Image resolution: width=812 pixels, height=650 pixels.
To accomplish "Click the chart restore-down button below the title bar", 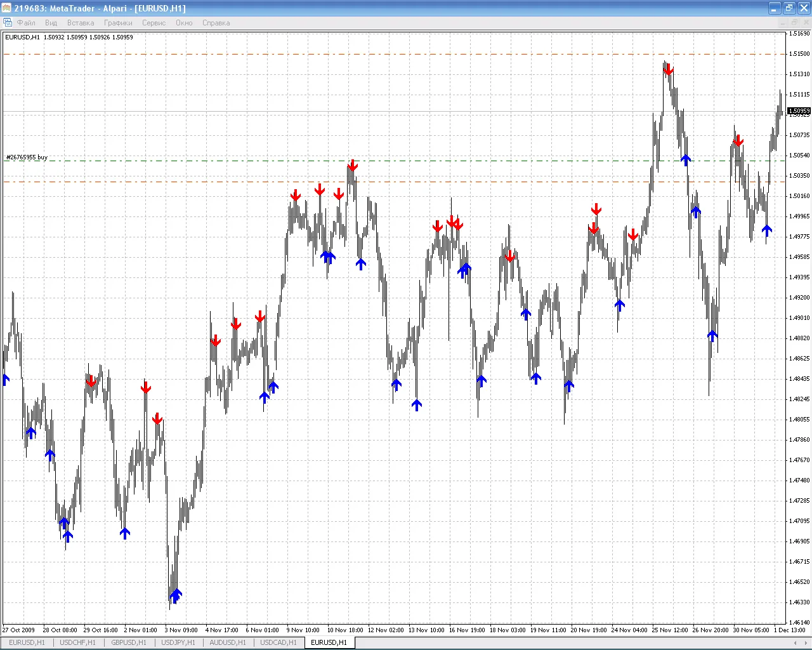I will [794, 22].
